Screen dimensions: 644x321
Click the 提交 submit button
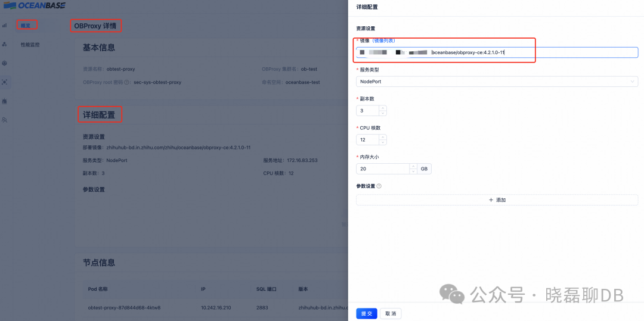(x=366, y=314)
